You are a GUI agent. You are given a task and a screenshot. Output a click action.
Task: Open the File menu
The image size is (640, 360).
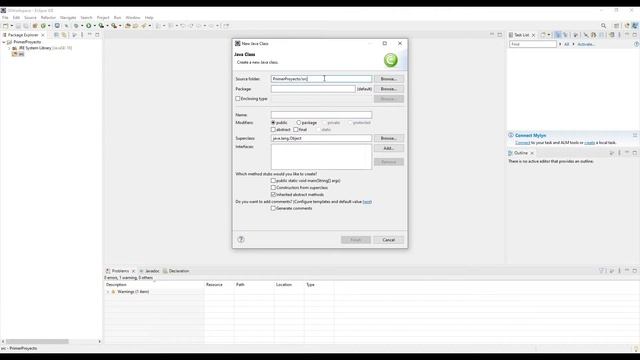pos(5,18)
